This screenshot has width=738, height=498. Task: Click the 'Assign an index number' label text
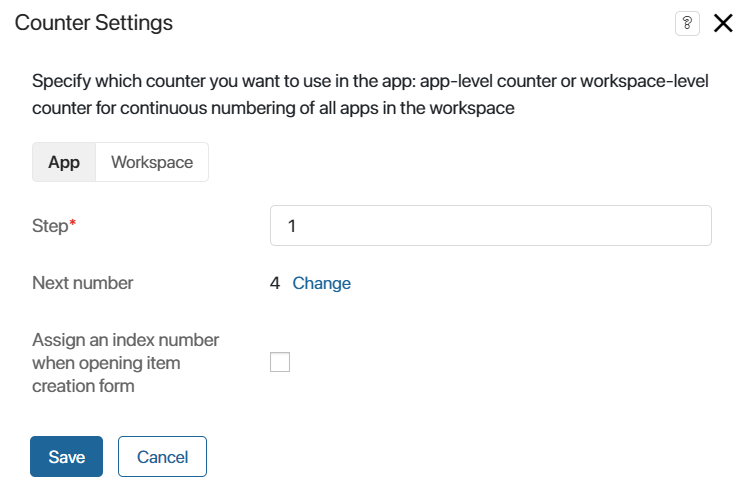pyautogui.click(x=125, y=339)
